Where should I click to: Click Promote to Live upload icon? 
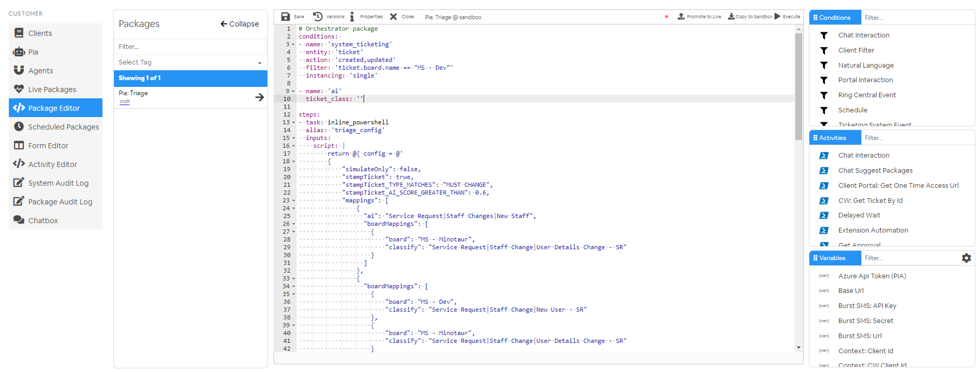[x=681, y=17]
